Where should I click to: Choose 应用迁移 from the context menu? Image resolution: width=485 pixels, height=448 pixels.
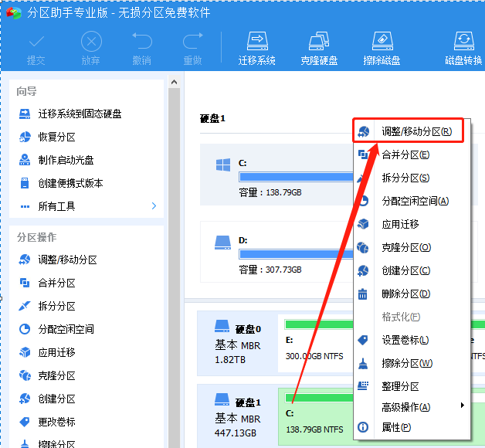412,224
